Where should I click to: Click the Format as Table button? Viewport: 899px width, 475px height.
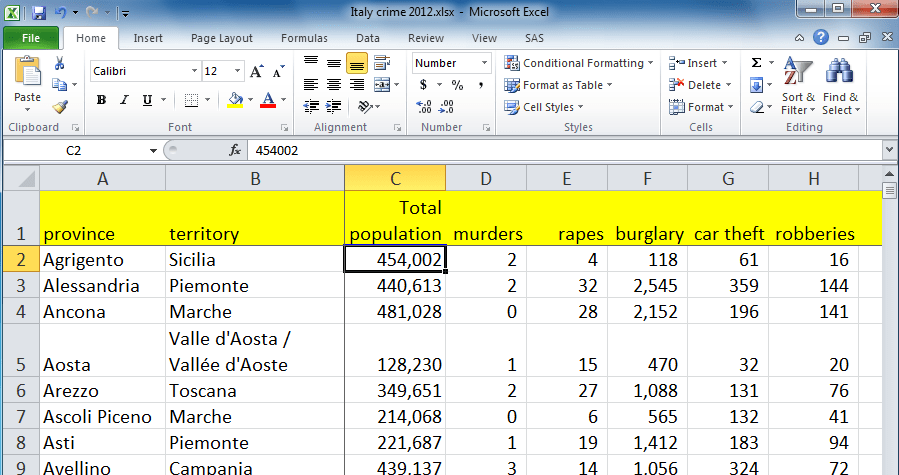pos(558,85)
